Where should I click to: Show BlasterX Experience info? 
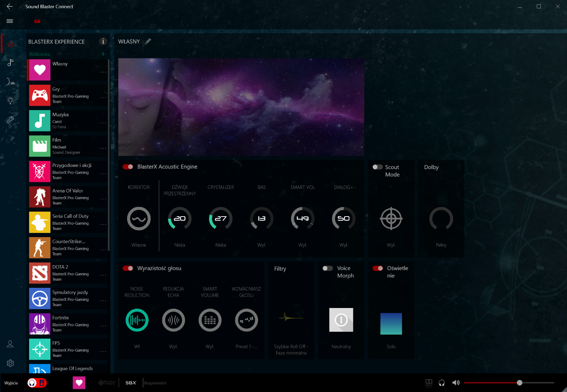pos(103,41)
